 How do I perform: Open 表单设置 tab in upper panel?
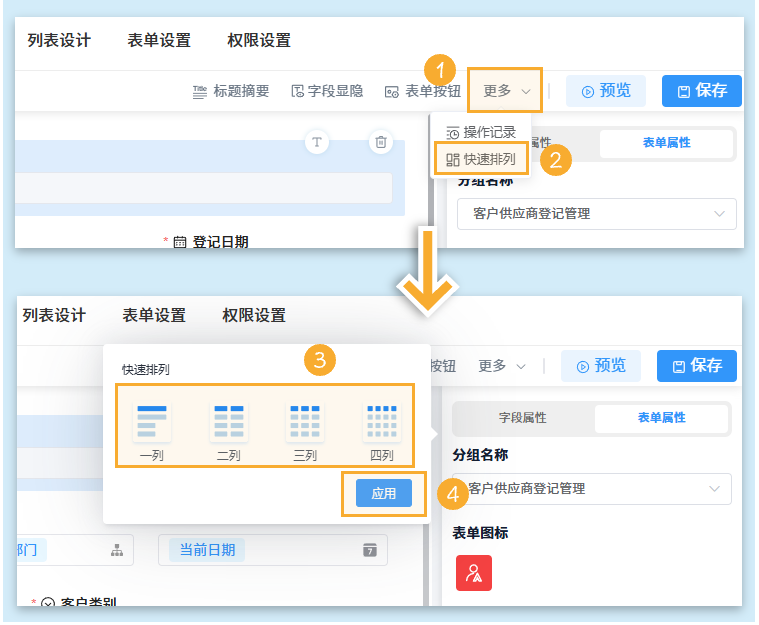(159, 40)
